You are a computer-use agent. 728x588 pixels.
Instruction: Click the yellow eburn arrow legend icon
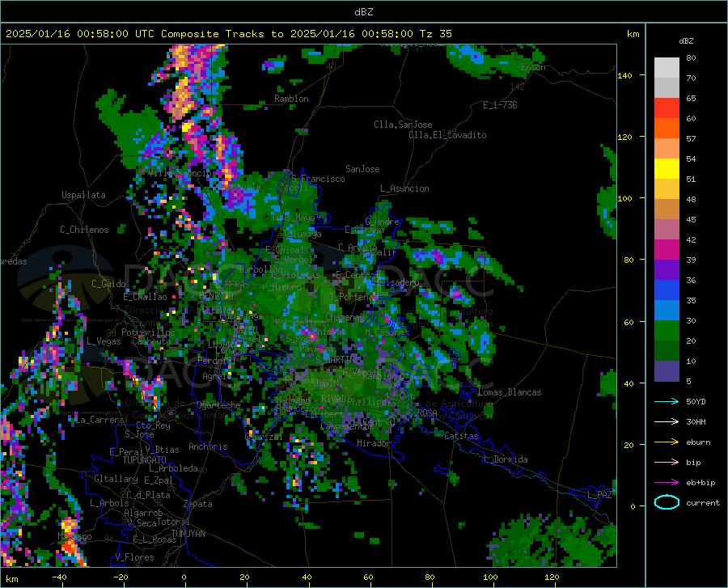click(667, 442)
